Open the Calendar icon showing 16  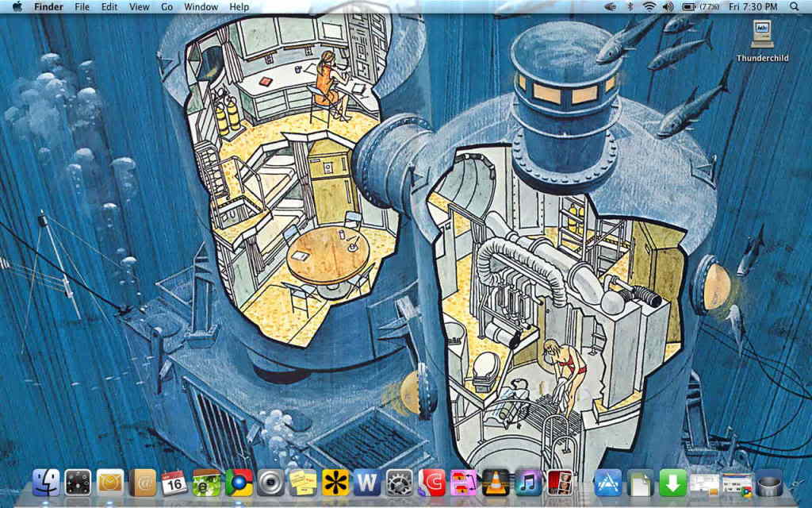(174, 483)
